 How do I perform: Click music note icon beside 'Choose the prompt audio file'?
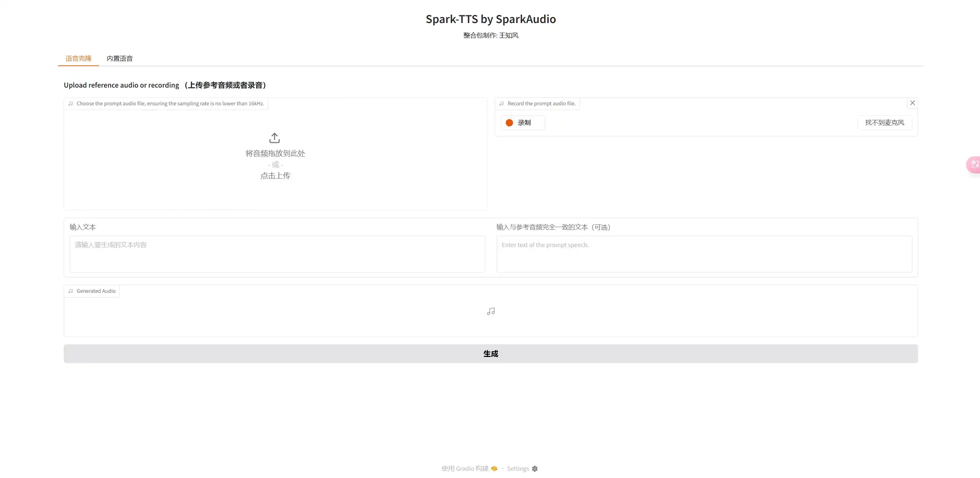pos(71,104)
